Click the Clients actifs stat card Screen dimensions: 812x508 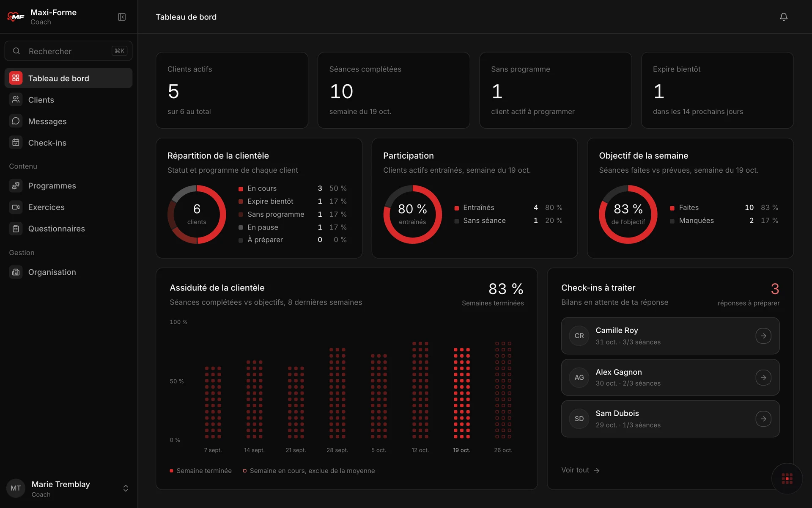click(232, 90)
